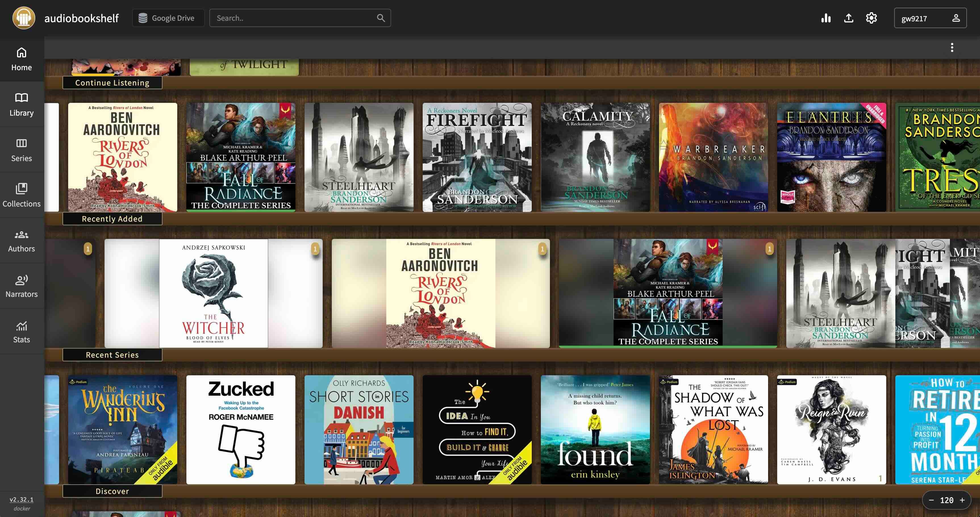This screenshot has width=980, height=517.
Task: Click the audiobookshelf logo icon
Action: tap(24, 18)
